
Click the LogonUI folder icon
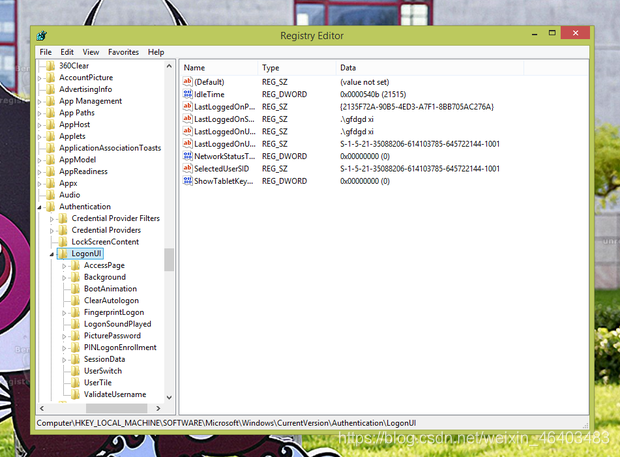click(63, 253)
